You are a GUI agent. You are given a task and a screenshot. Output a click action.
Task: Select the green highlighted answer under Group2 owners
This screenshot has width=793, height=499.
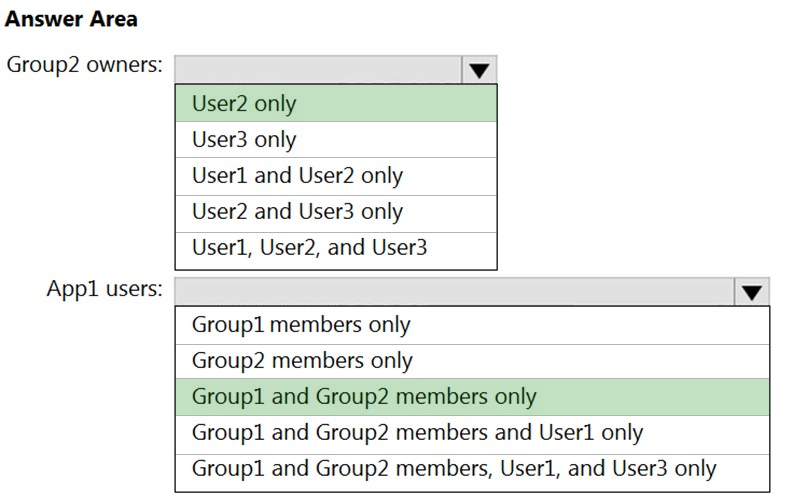335,104
